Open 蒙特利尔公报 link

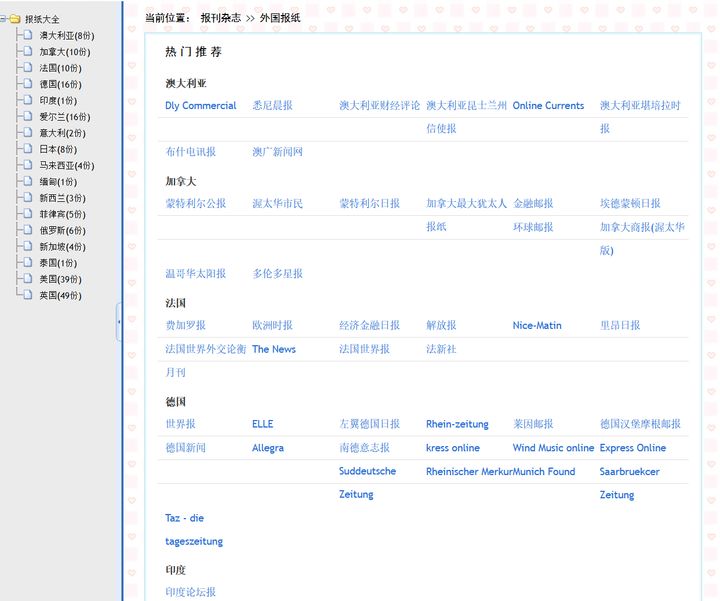pyautogui.click(x=196, y=203)
